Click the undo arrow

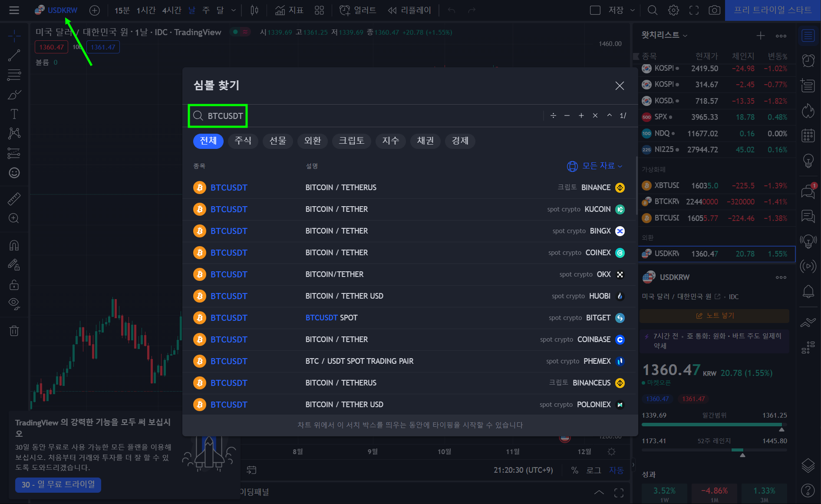pos(452,10)
